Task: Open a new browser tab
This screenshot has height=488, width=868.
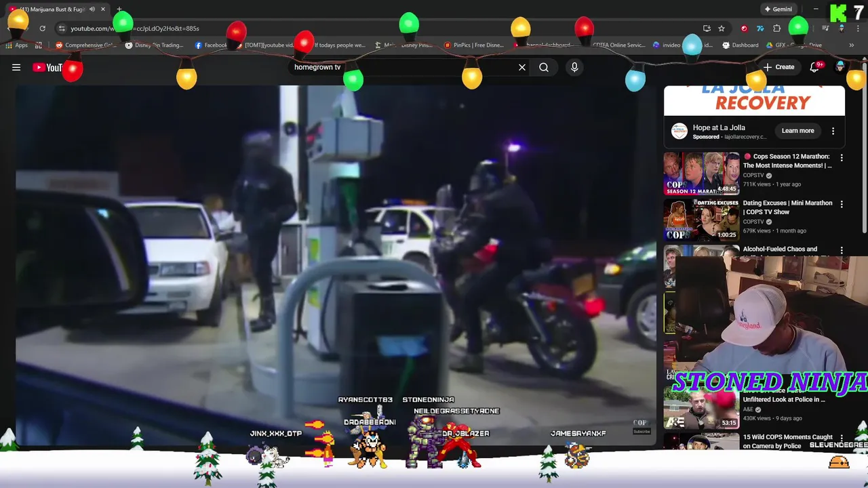Action: click(x=119, y=9)
